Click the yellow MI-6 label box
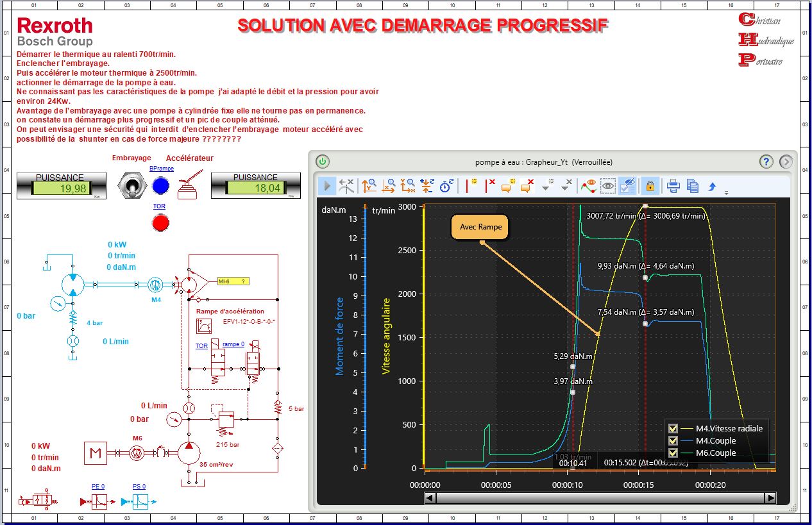 (x=233, y=281)
